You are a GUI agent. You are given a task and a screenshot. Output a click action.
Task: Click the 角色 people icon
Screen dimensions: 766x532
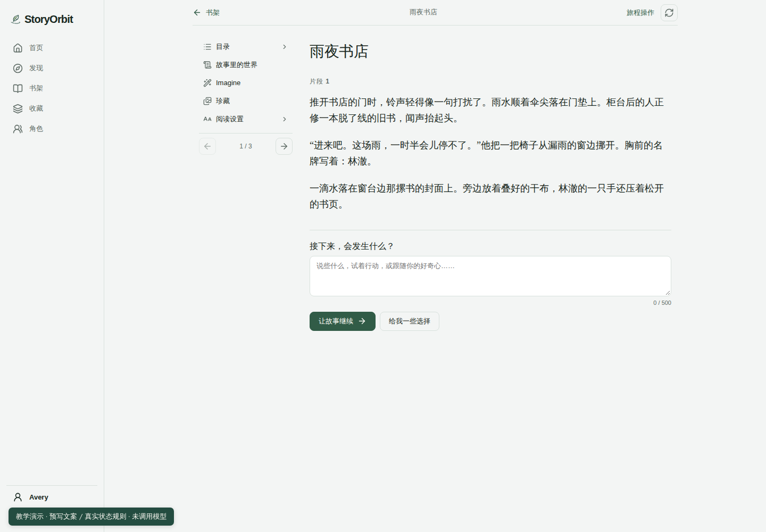click(18, 129)
